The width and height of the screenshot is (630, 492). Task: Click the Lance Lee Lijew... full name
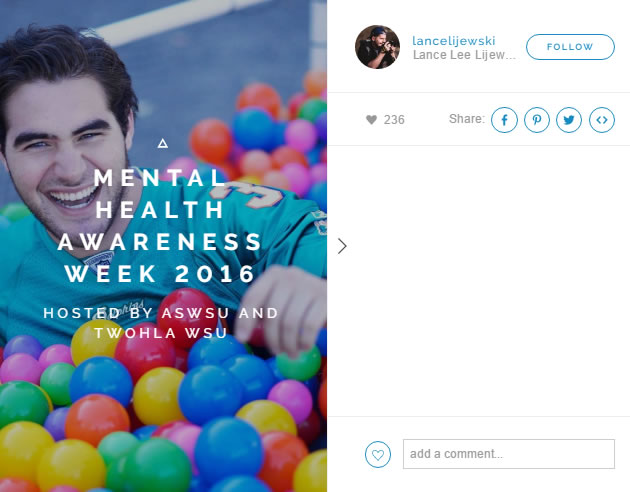coord(464,55)
